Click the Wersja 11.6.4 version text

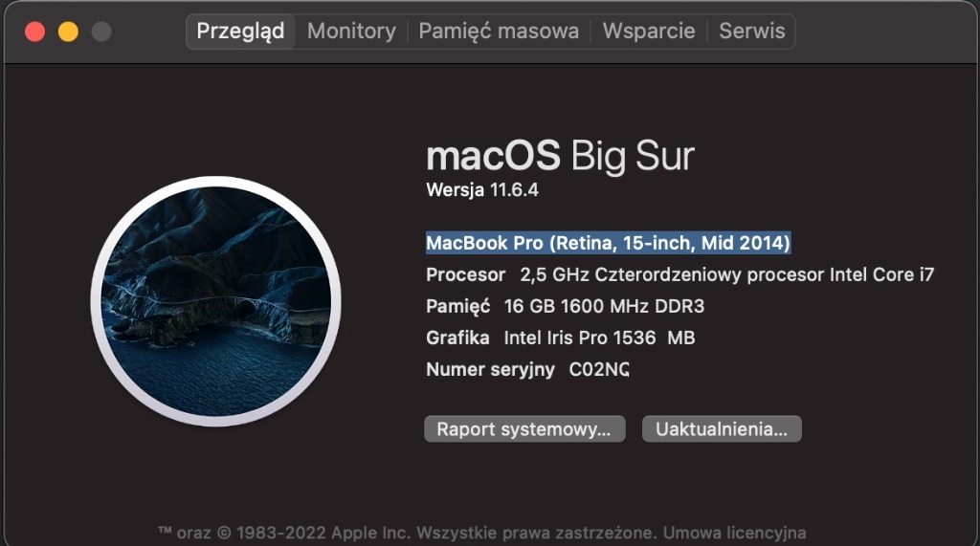coord(482,189)
